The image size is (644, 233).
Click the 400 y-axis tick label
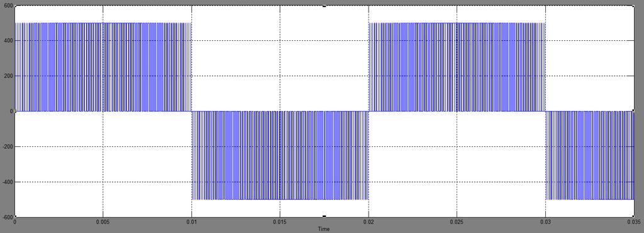[8, 41]
